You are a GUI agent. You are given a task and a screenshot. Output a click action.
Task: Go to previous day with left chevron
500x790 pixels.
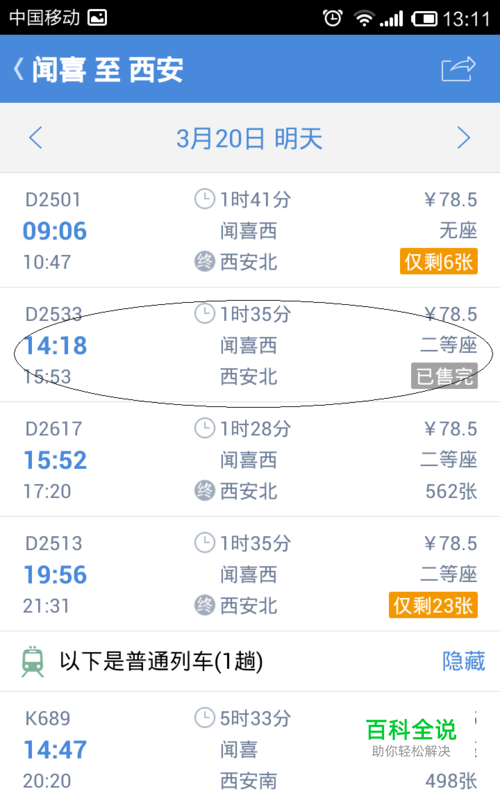coord(35,138)
